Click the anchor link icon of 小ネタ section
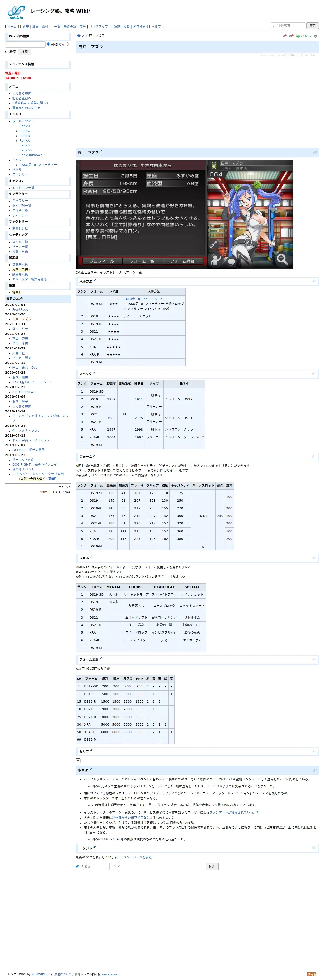The height and width of the screenshot is (980, 324). pos(315,770)
